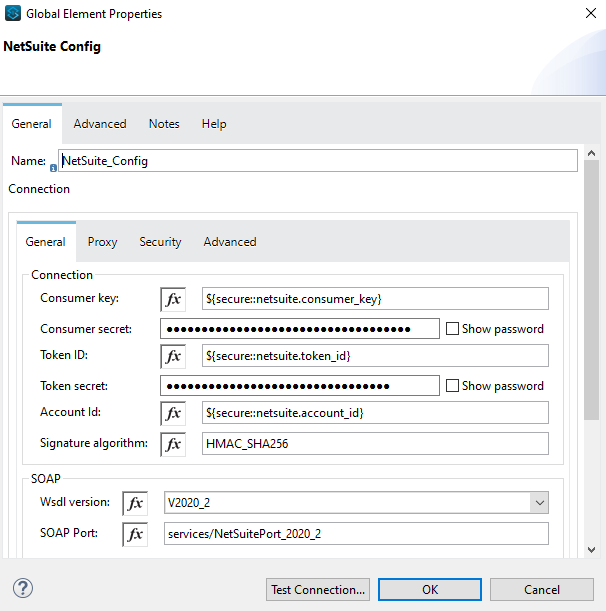
Task: Click the Name input field
Action: tap(318, 161)
